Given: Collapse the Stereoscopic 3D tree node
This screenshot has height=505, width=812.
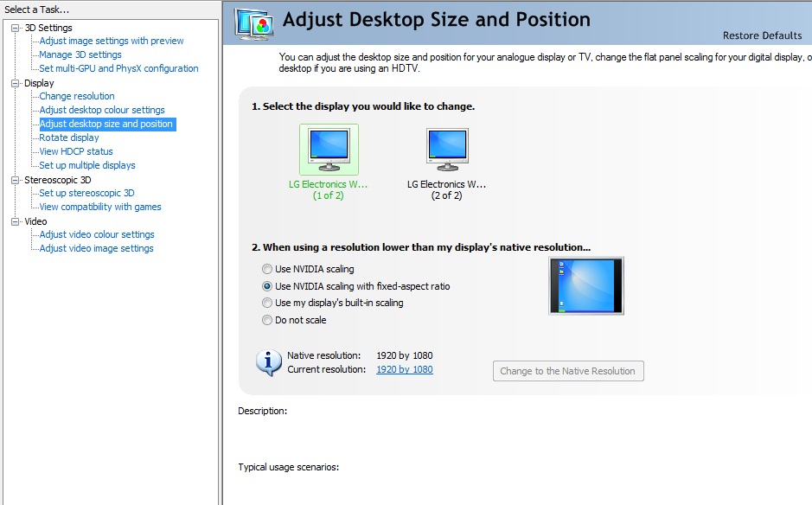Looking at the screenshot, I should tap(15, 180).
